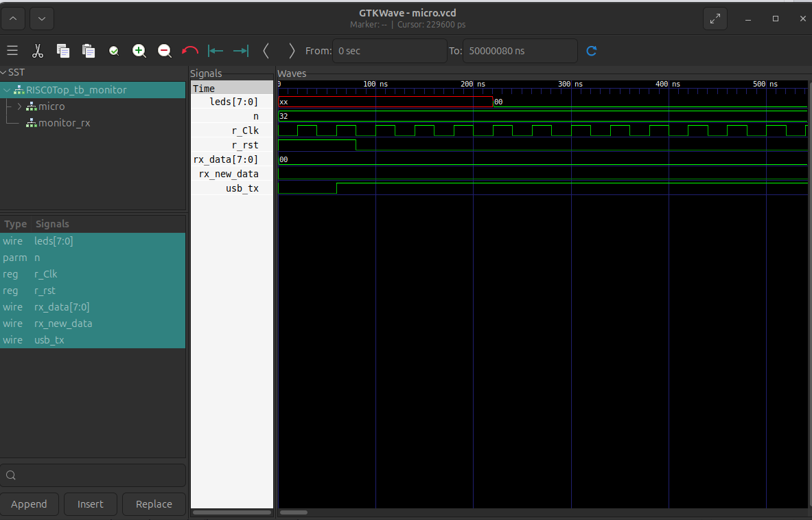Expand the micro module in SST tree
This screenshot has width=812, height=520.
18,106
